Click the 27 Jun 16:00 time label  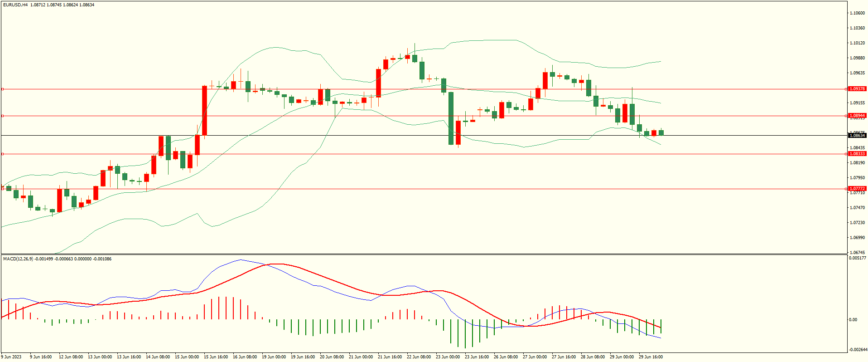[x=564, y=357]
